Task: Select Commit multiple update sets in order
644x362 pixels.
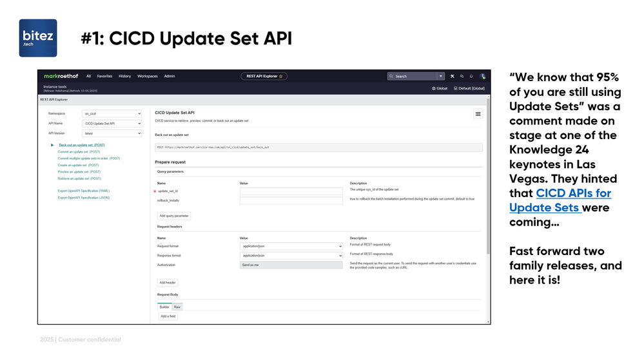Action: pyautogui.click(x=89, y=158)
